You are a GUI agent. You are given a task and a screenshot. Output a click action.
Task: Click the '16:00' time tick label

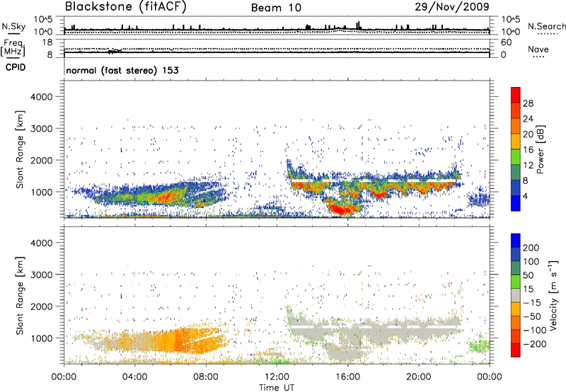tap(347, 377)
